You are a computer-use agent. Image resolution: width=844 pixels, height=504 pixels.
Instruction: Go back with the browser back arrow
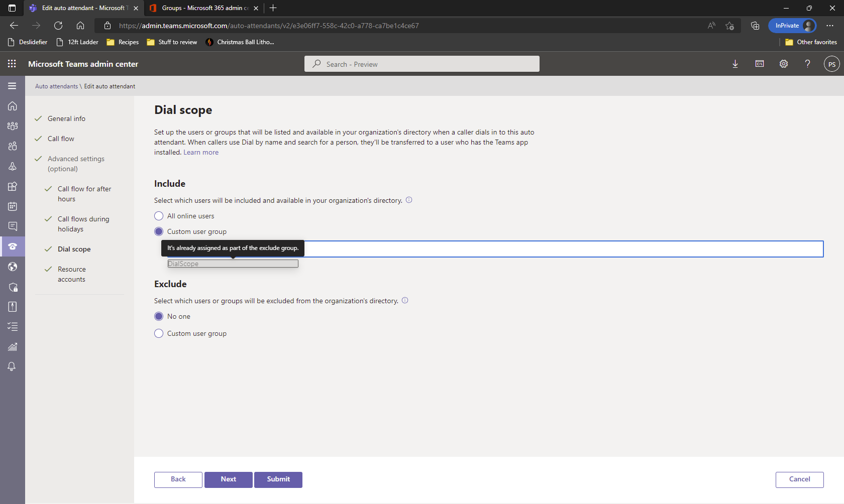tap(14, 26)
